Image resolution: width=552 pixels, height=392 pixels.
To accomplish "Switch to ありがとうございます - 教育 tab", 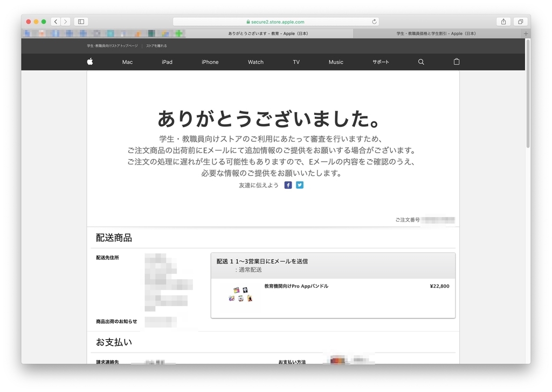I will tap(270, 33).
